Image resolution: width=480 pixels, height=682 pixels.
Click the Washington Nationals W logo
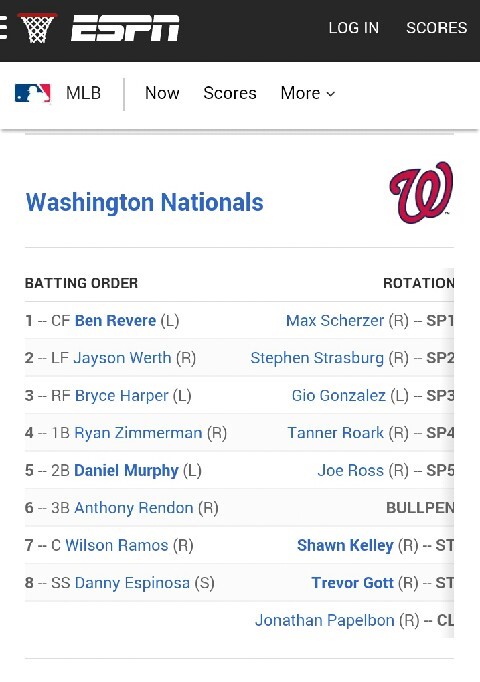point(421,192)
